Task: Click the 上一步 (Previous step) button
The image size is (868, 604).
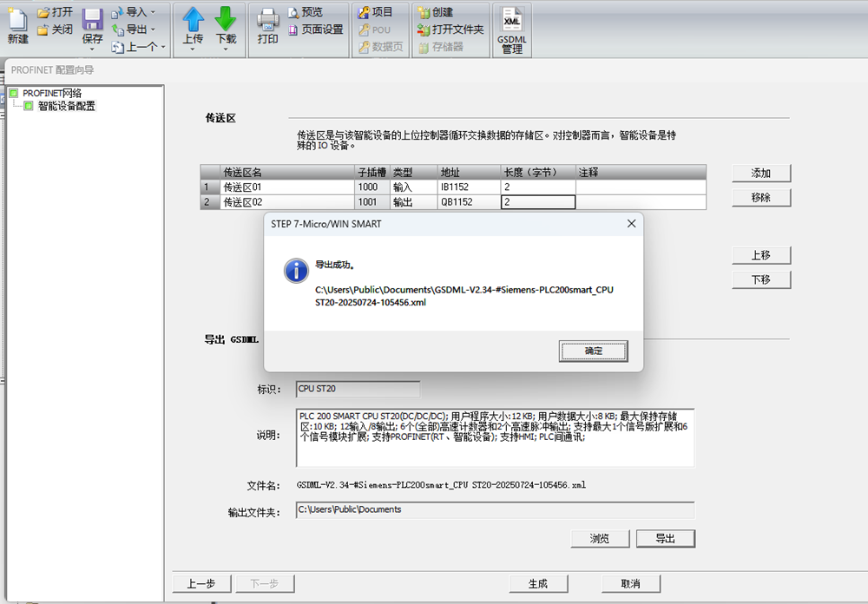Action: click(x=201, y=583)
